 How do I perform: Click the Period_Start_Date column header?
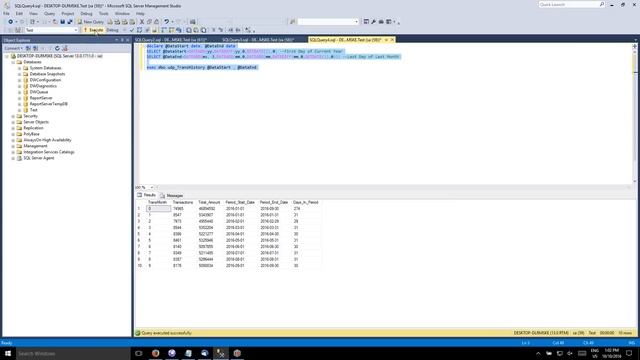click(240, 202)
